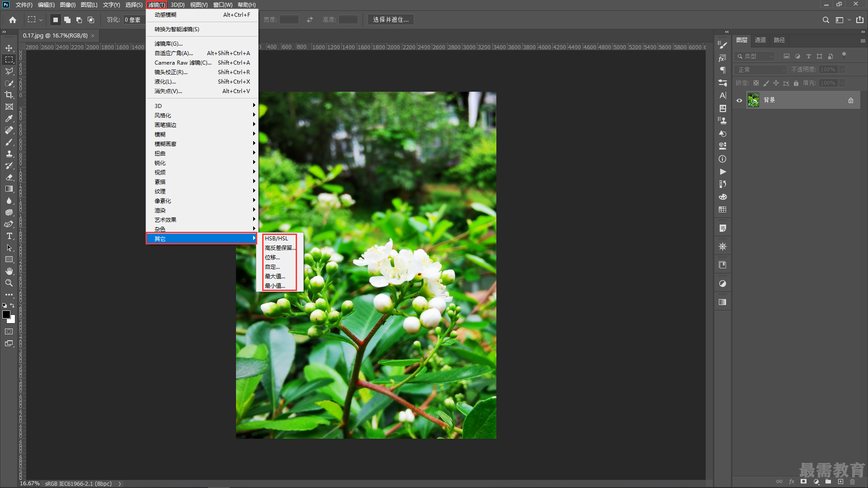Enable Subtract from Selection mode
This screenshot has height=488, width=868.
tap(79, 20)
